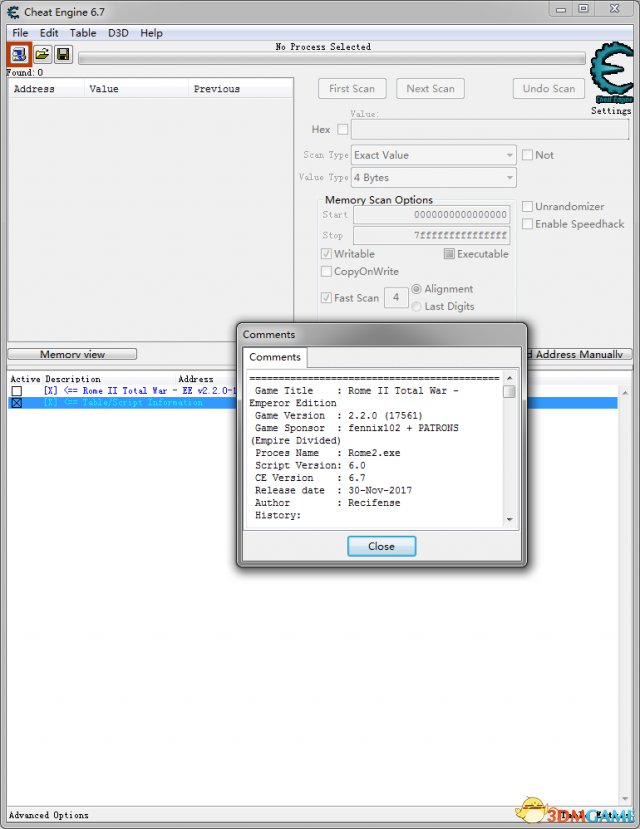The image size is (640, 829).
Task: Click the scan Value input field
Action: 490,130
